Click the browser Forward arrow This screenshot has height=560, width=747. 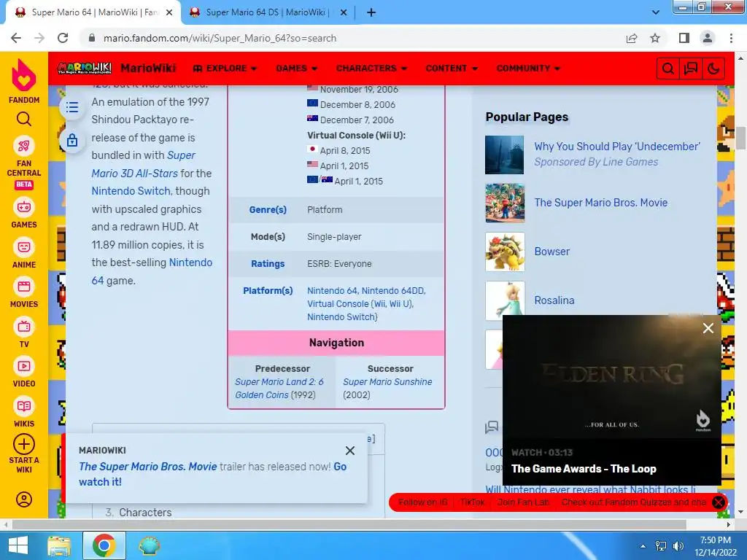(39, 38)
